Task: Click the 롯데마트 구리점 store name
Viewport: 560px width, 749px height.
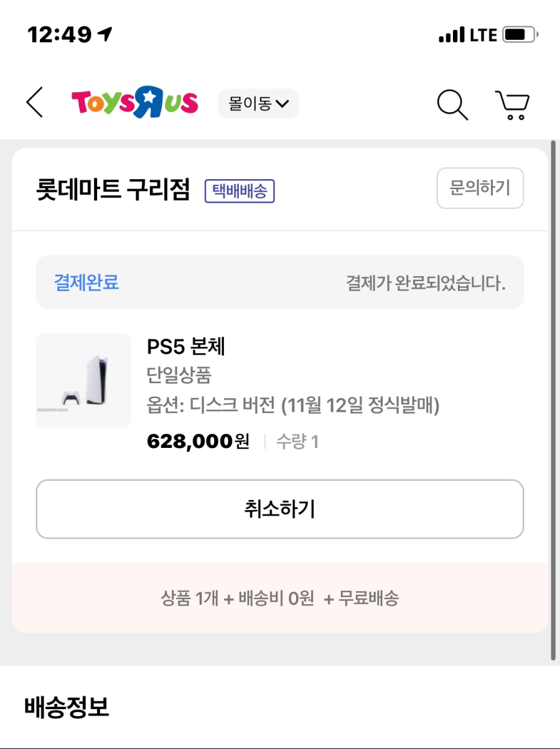Action: pos(113,190)
